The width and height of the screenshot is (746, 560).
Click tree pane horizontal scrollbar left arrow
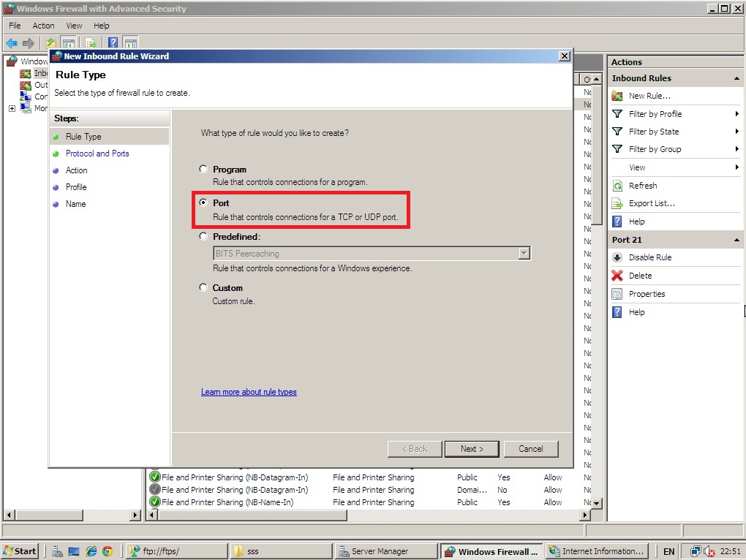click(9, 515)
